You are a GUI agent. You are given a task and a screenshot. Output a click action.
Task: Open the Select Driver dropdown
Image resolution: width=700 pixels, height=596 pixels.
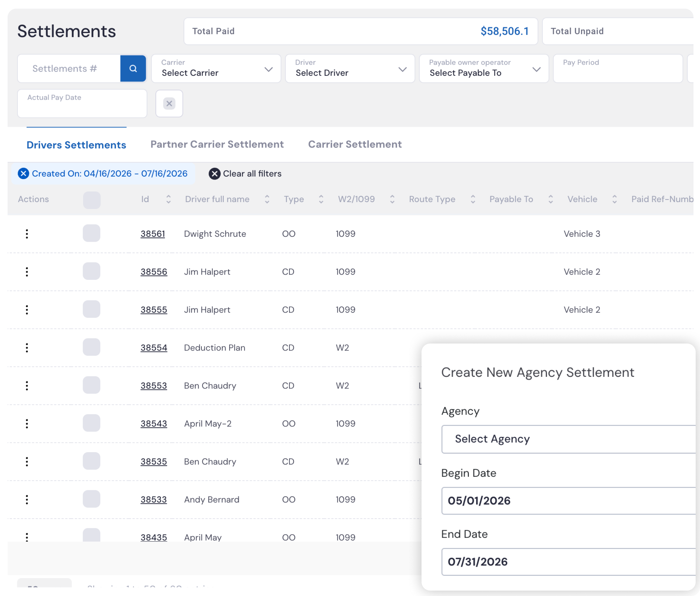point(350,69)
